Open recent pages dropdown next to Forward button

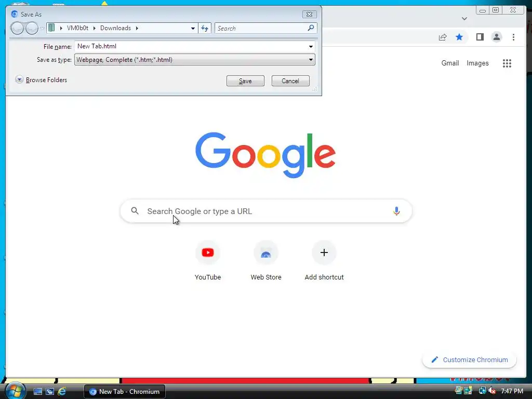(x=43, y=28)
